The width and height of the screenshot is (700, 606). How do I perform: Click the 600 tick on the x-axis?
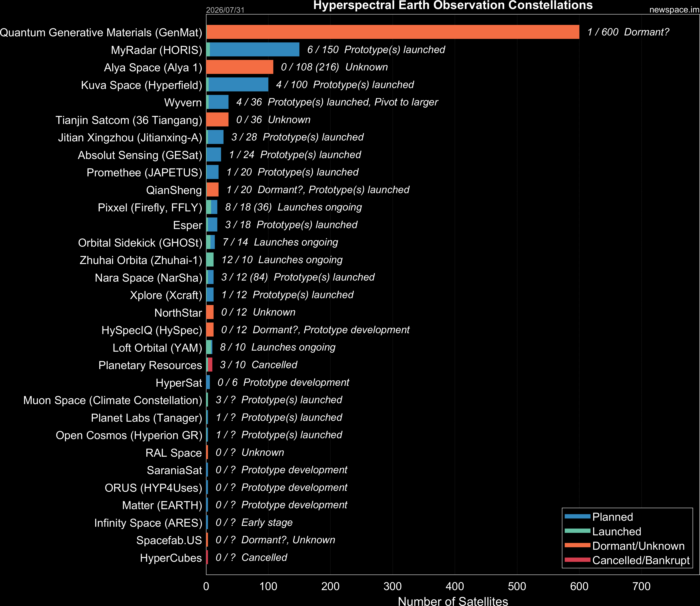click(579, 586)
